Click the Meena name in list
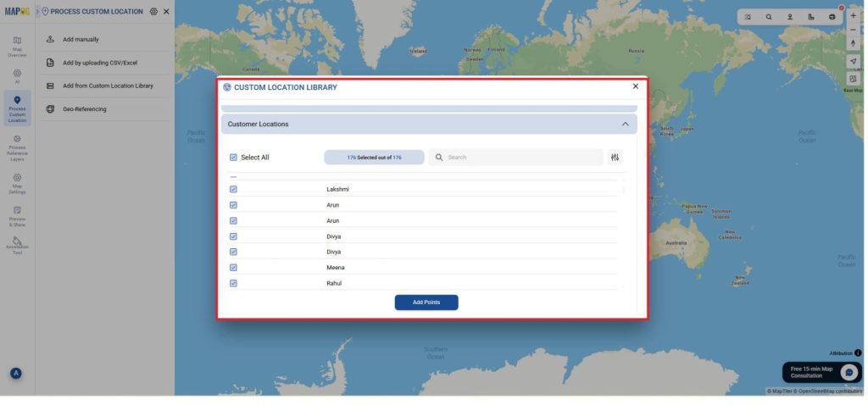This screenshot has height=405, width=868. pyautogui.click(x=336, y=267)
